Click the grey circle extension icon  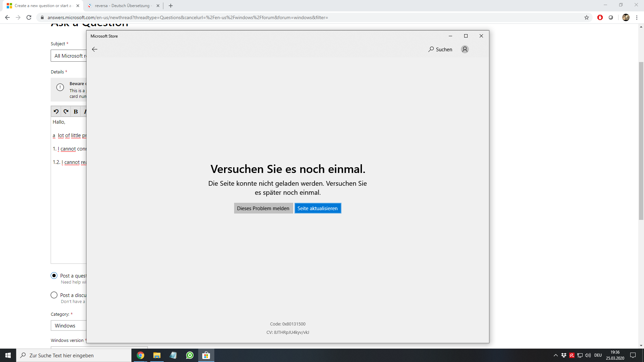pyautogui.click(x=611, y=17)
